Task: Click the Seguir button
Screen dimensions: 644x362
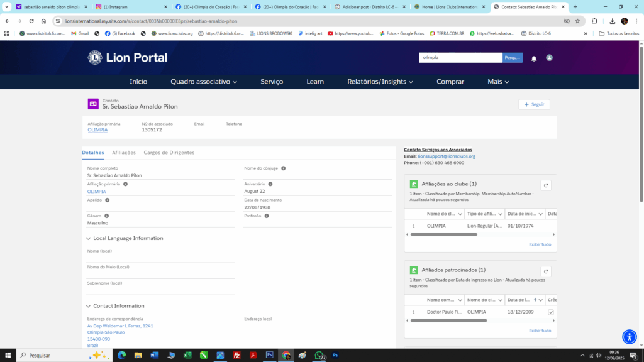Action: [534, 104]
